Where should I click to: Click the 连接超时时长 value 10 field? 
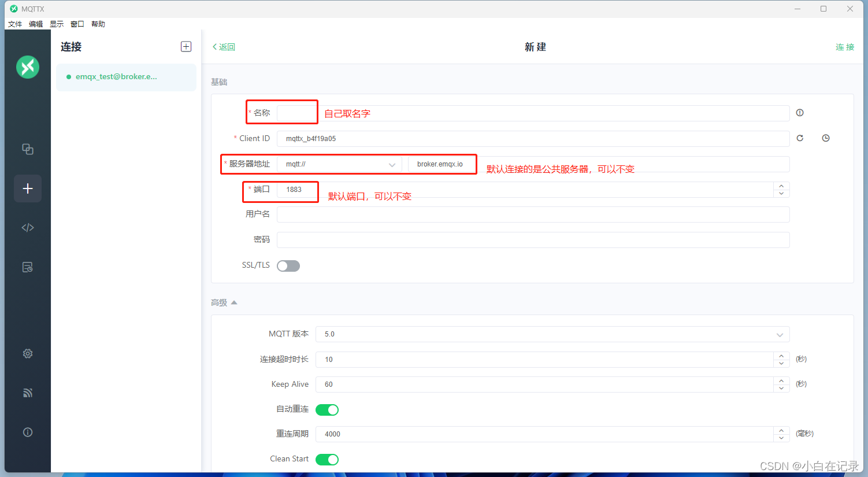click(x=544, y=360)
